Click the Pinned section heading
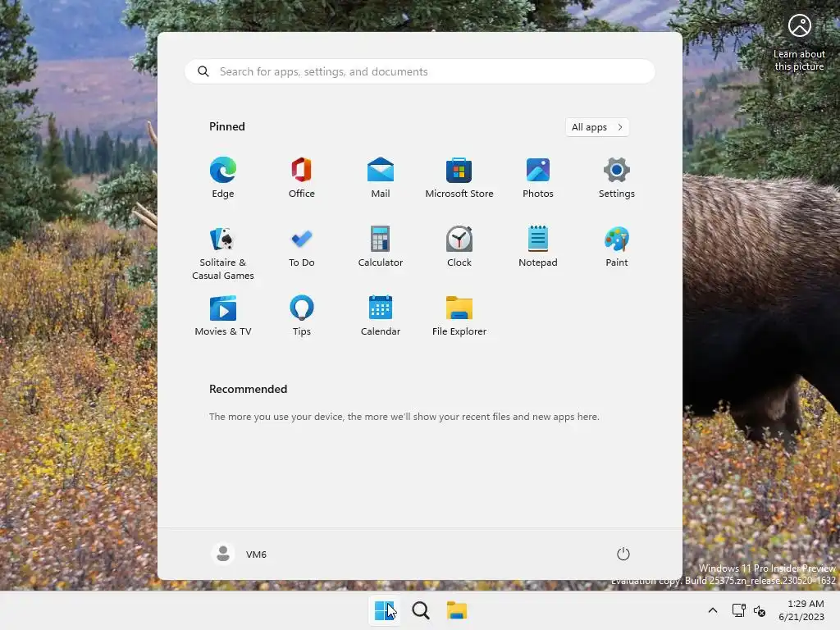Image resolution: width=840 pixels, height=630 pixels. (x=227, y=126)
